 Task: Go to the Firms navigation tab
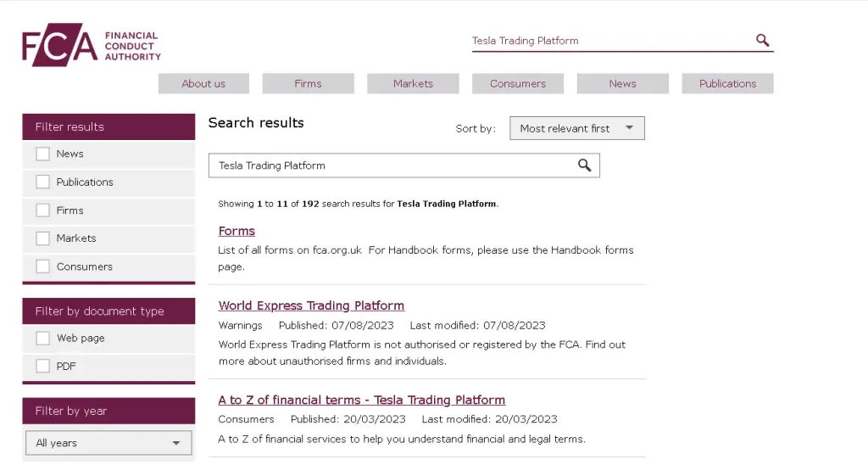point(309,84)
